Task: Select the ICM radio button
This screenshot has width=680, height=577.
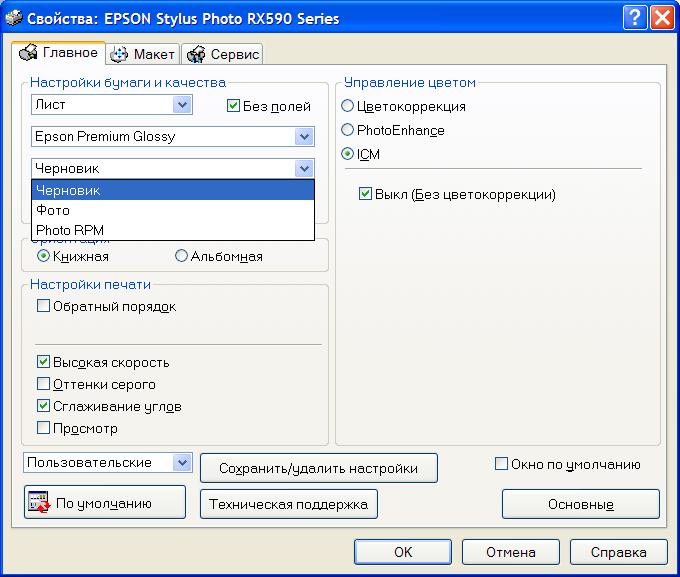Action: (x=347, y=153)
